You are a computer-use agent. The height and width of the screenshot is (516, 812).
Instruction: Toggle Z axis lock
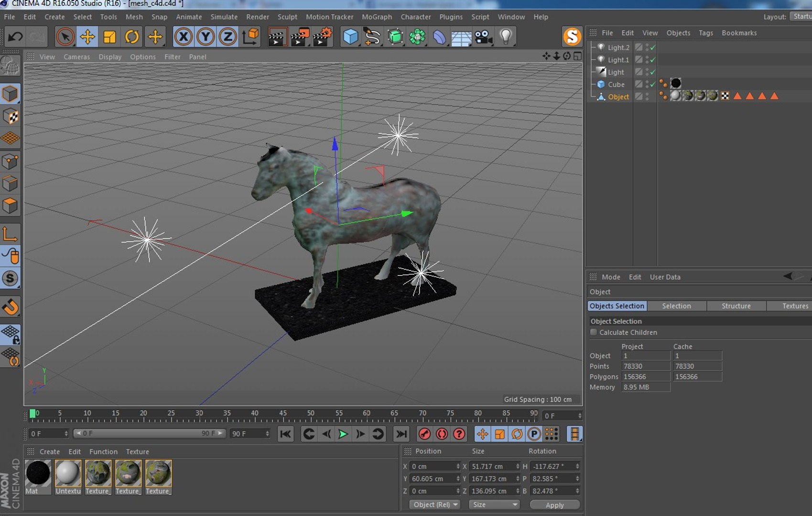228,37
